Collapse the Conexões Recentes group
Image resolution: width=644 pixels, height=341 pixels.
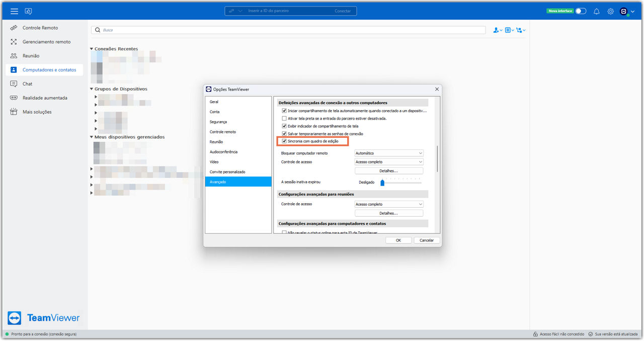(92, 49)
